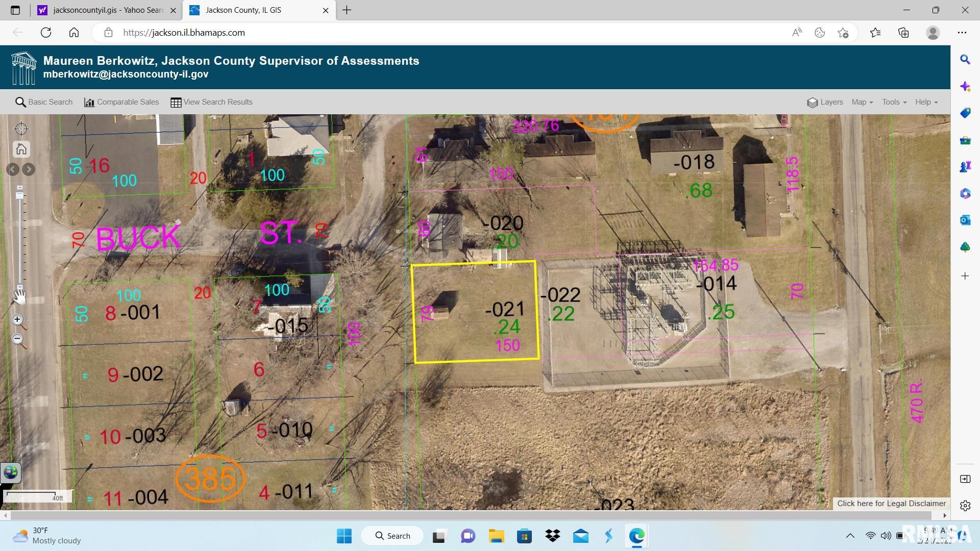This screenshot has height=551, width=980.
Task: Zoom in with the magnifier plus icon
Action: pos(18,320)
